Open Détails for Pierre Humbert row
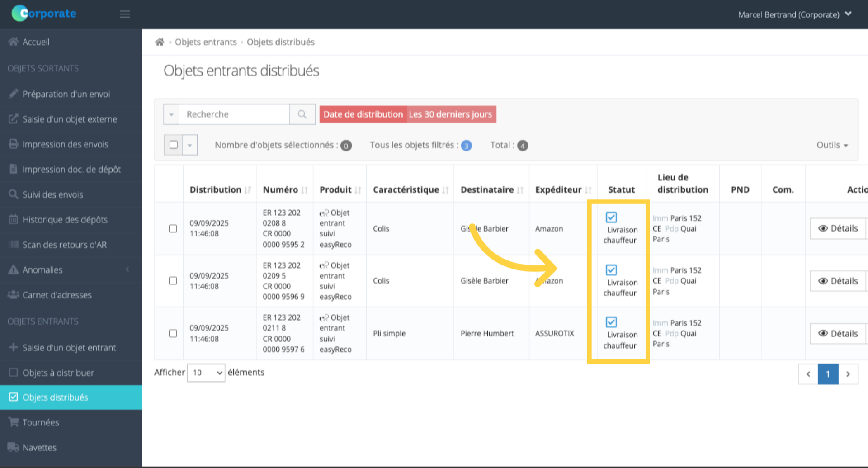The width and height of the screenshot is (868, 468). pos(838,333)
